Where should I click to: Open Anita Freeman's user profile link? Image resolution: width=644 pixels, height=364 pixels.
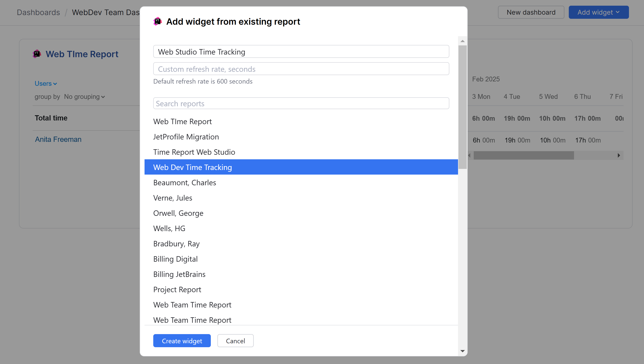point(58,139)
